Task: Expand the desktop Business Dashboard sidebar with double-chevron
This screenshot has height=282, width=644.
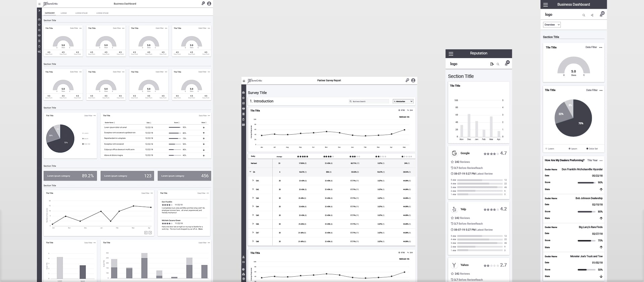Action: 39,11
